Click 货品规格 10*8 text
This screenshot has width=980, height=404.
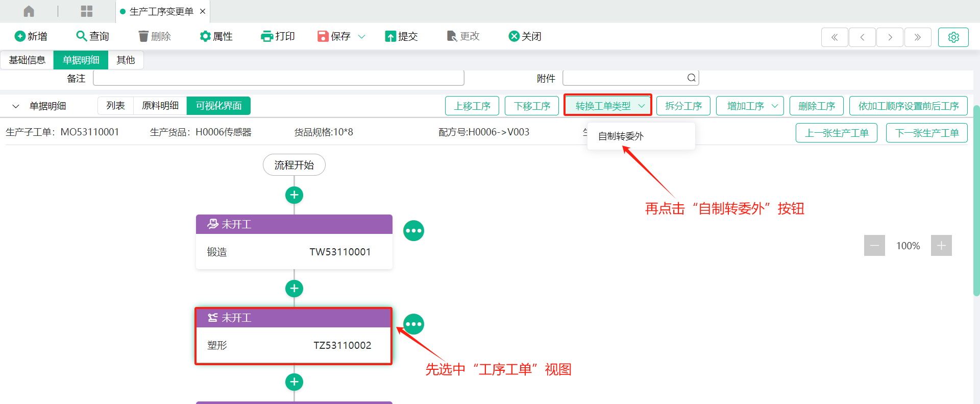[324, 132]
